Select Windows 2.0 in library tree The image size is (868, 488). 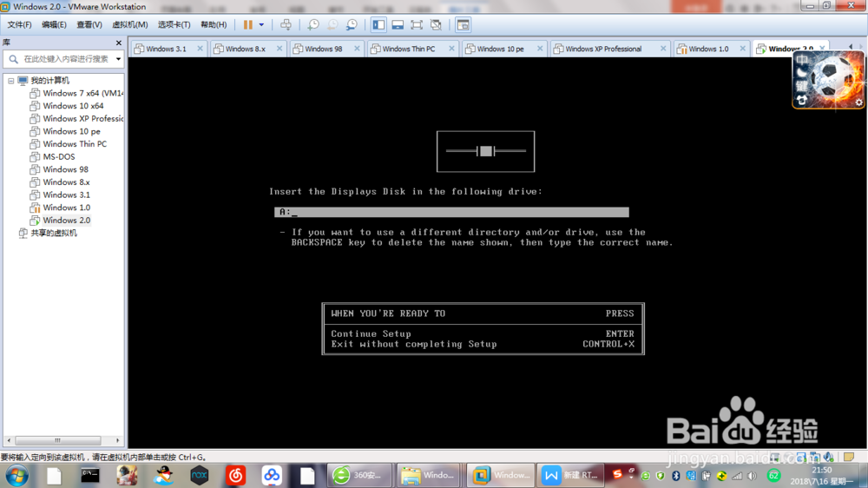coord(67,221)
